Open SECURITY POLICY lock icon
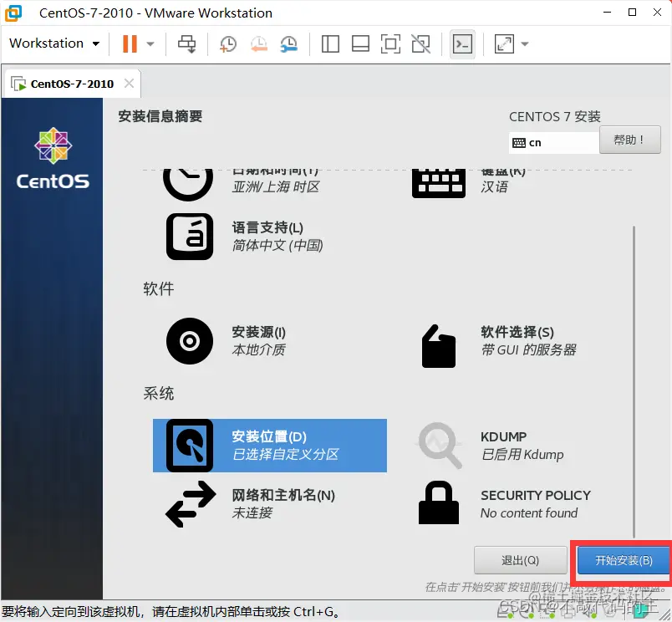 [439, 502]
